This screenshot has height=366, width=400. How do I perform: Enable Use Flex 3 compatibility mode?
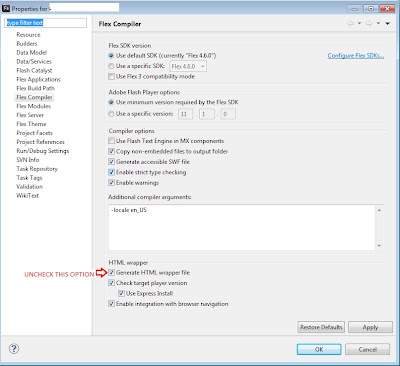click(111, 77)
